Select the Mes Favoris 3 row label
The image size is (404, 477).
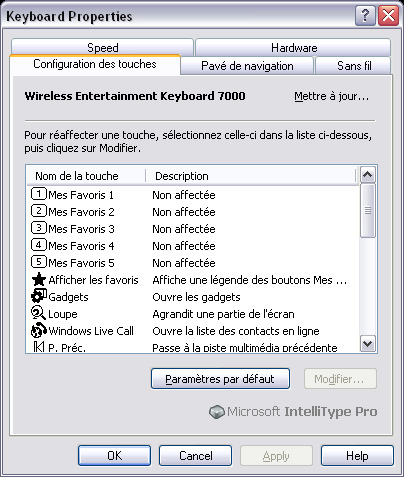coord(81,229)
